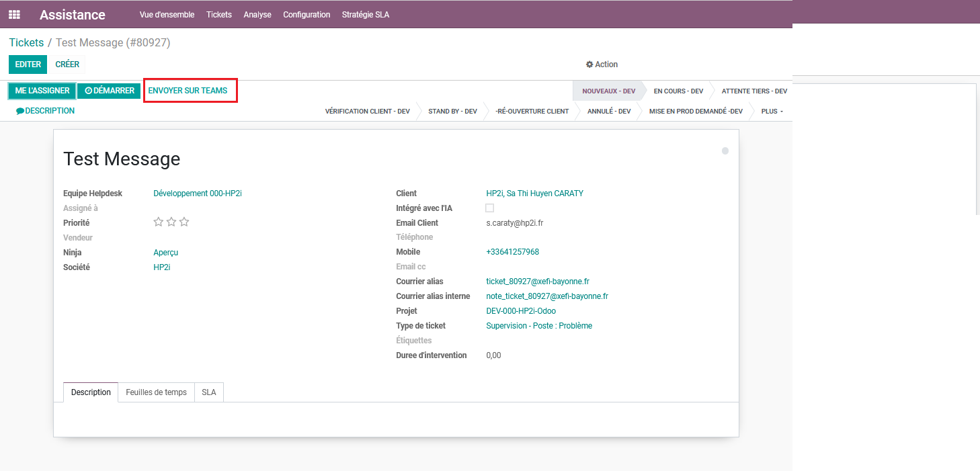980x471 pixels.
Task: Expand the PLUS stage dropdown
Action: 772,112
